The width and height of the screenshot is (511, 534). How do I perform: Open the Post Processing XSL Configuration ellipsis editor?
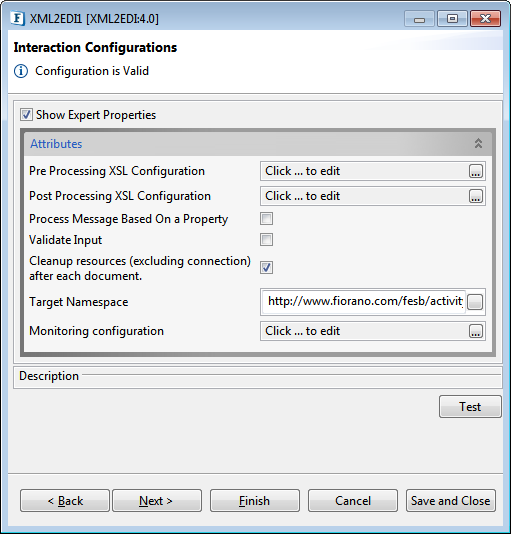[476, 196]
